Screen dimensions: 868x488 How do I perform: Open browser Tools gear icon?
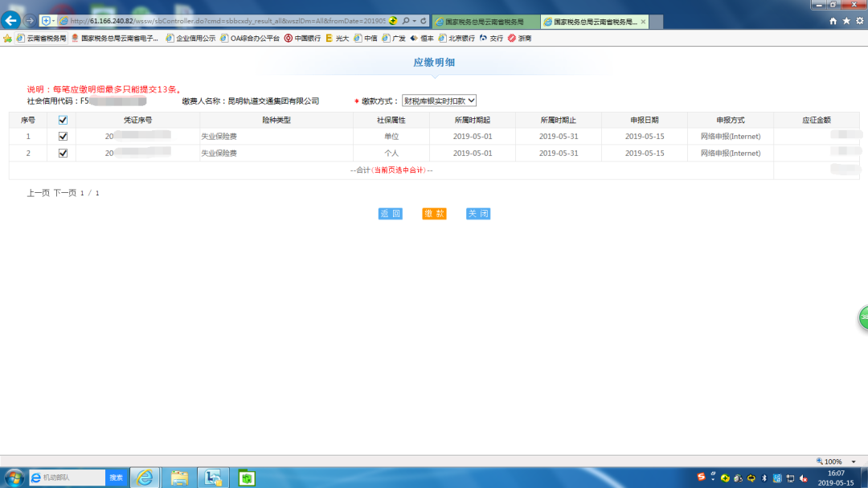860,21
